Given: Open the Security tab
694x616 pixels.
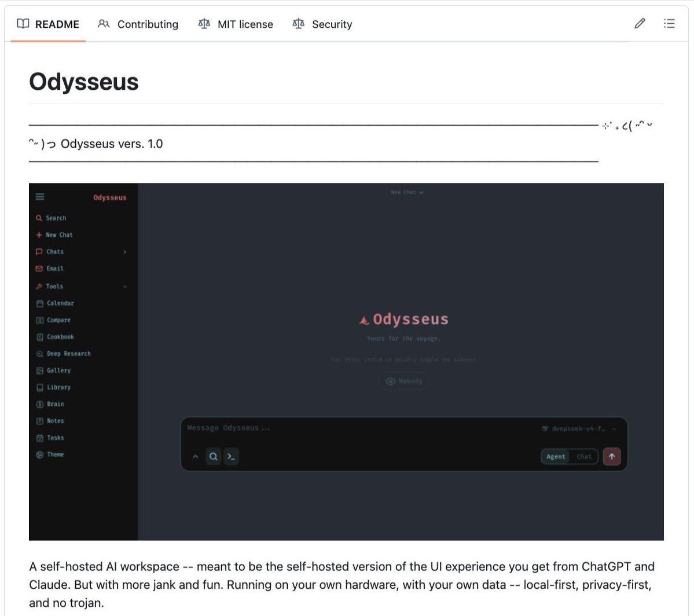Looking at the screenshot, I should pyautogui.click(x=322, y=24).
